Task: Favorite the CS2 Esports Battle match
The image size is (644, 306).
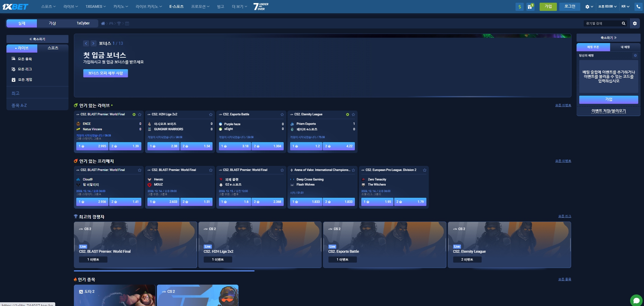Action: point(282,114)
